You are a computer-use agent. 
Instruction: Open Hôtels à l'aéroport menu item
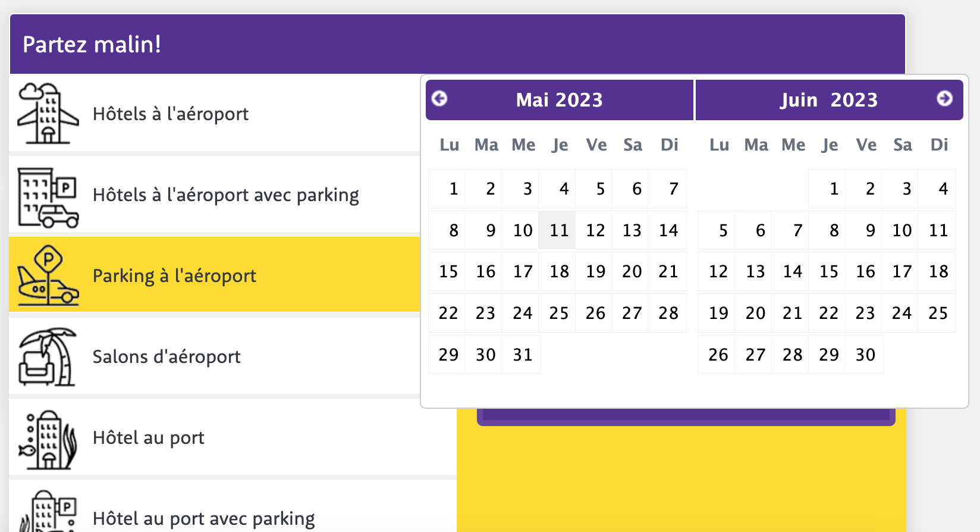(171, 114)
